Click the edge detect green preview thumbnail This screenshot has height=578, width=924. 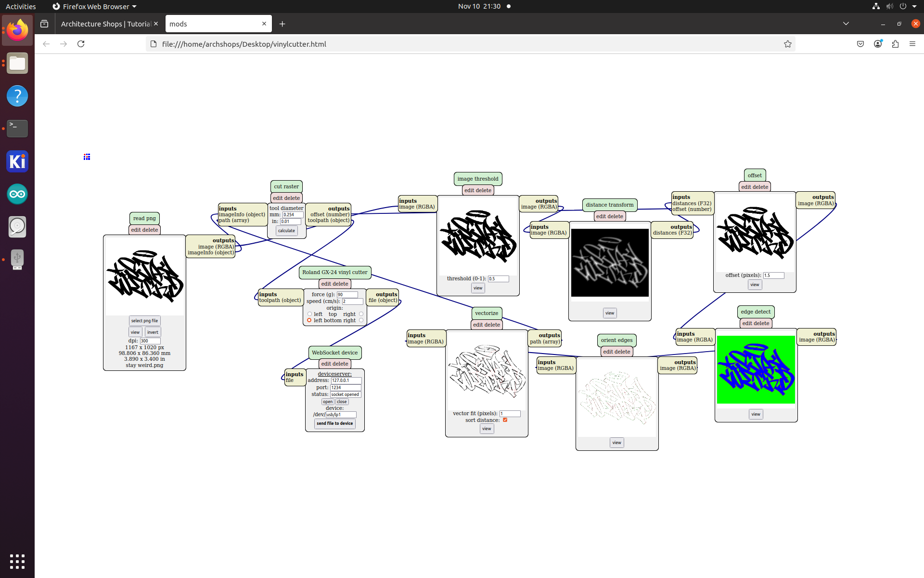tap(756, 369)
